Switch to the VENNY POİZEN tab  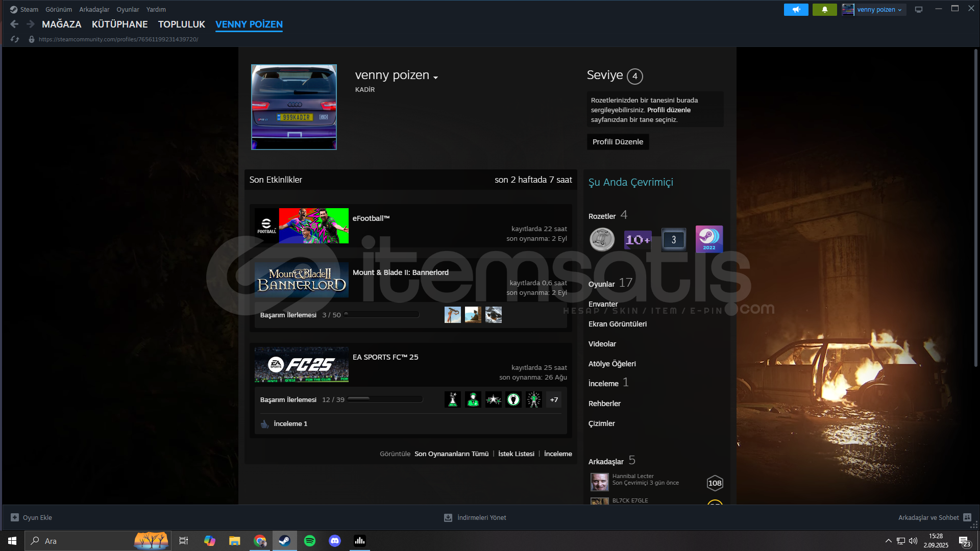click(249, 24)
